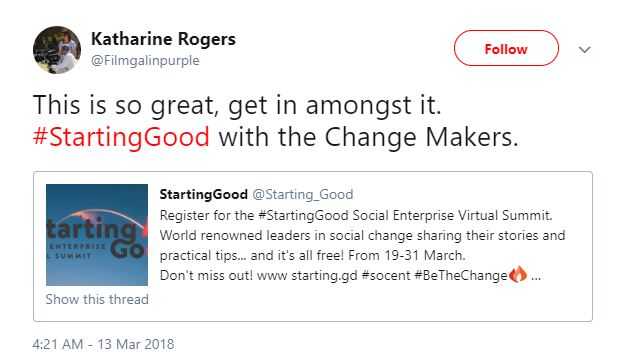Open the StartingGood summit logo thumbnail
This screenshot has width=625, height=364.
(97, 235)
